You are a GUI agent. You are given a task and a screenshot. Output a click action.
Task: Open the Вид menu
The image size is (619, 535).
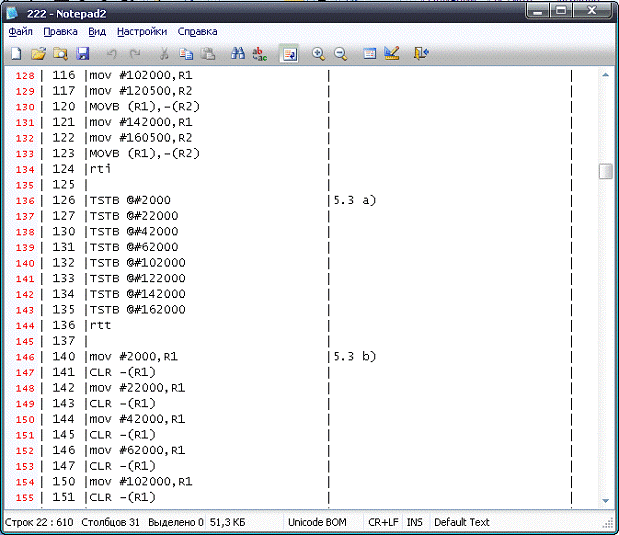point(97,32)
